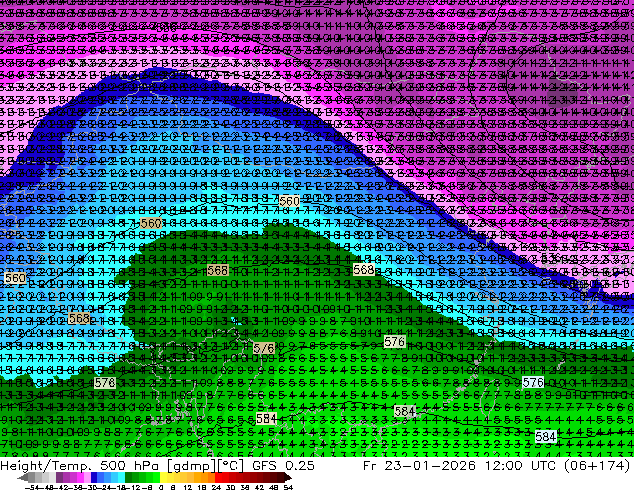
Task: Click the dark maroon right arrow end of legend
Action: pos(288,477)
